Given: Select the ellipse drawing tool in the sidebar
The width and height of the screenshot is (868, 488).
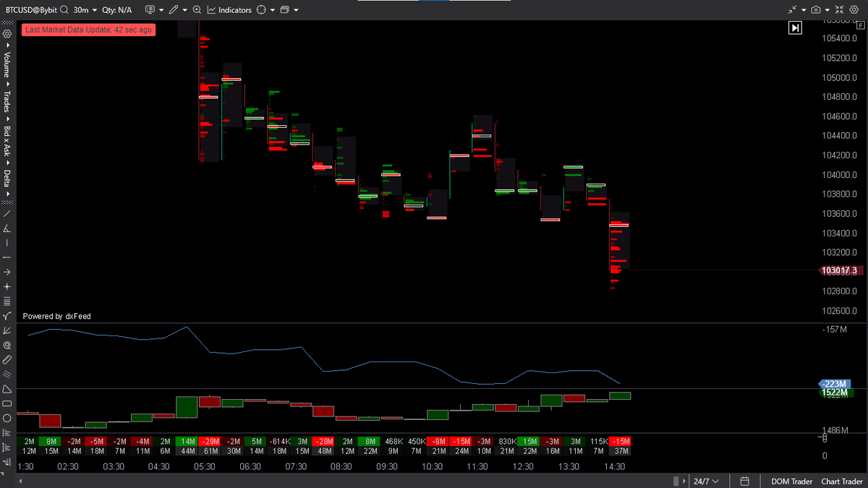Looking at the screenshot, I should [x=7, y=418].
